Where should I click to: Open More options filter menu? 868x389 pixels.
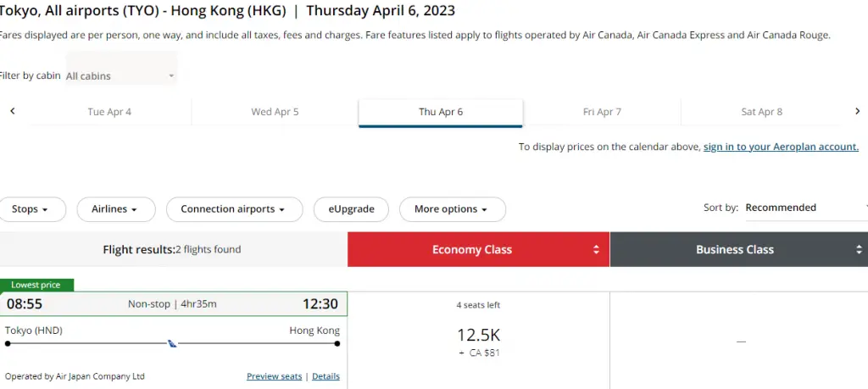(x=453, y=209)
